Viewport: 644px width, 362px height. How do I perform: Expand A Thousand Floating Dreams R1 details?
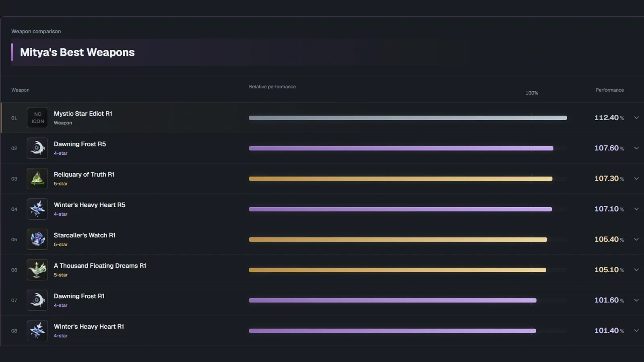(x=636, y=270)
